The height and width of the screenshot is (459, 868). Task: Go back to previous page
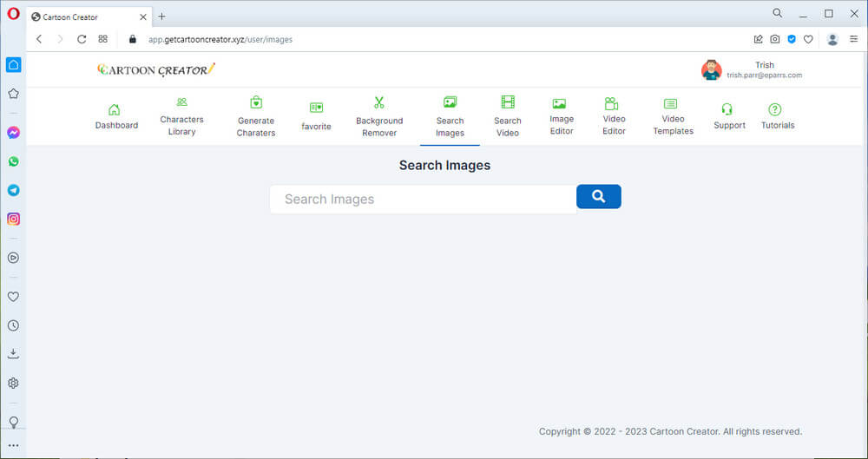[x=39, y=39]
